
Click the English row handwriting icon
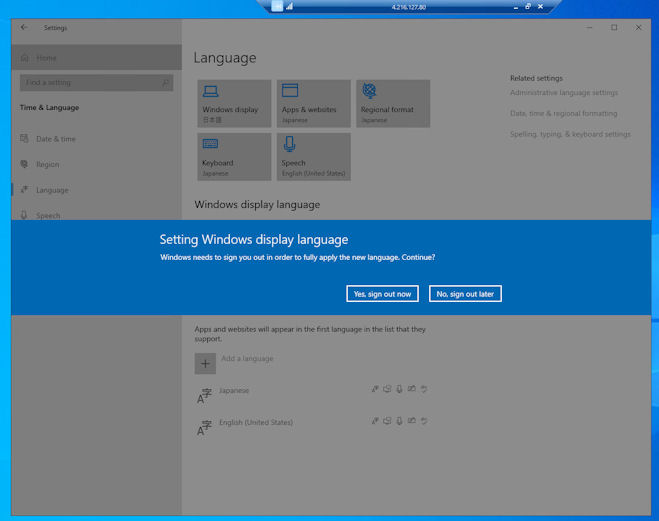[x=411, y=421]
